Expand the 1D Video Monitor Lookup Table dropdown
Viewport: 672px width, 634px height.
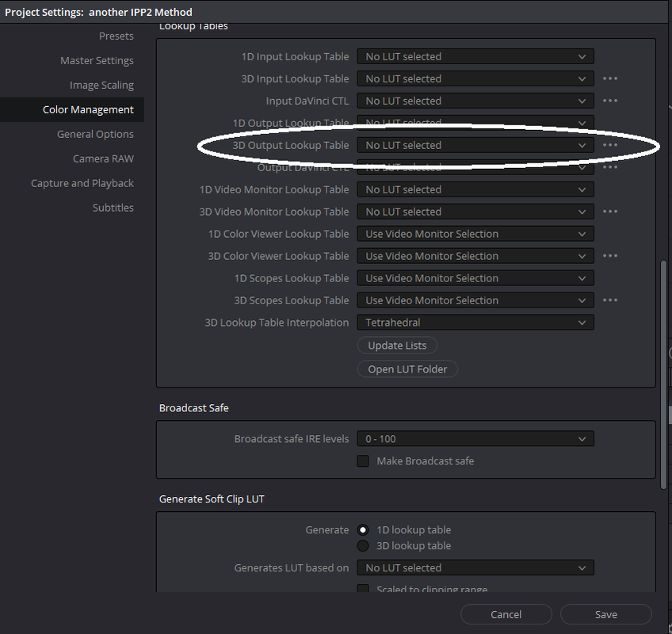(x=475, y=189)
